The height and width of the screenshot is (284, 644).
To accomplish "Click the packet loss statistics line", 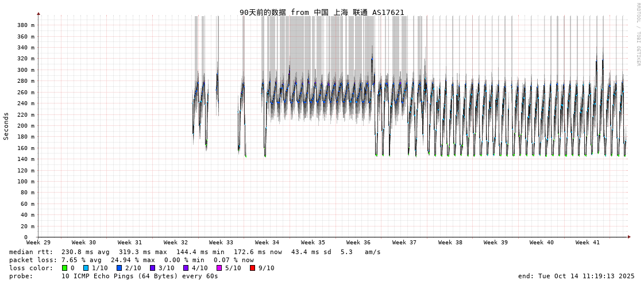I will [x=132, y=260].
